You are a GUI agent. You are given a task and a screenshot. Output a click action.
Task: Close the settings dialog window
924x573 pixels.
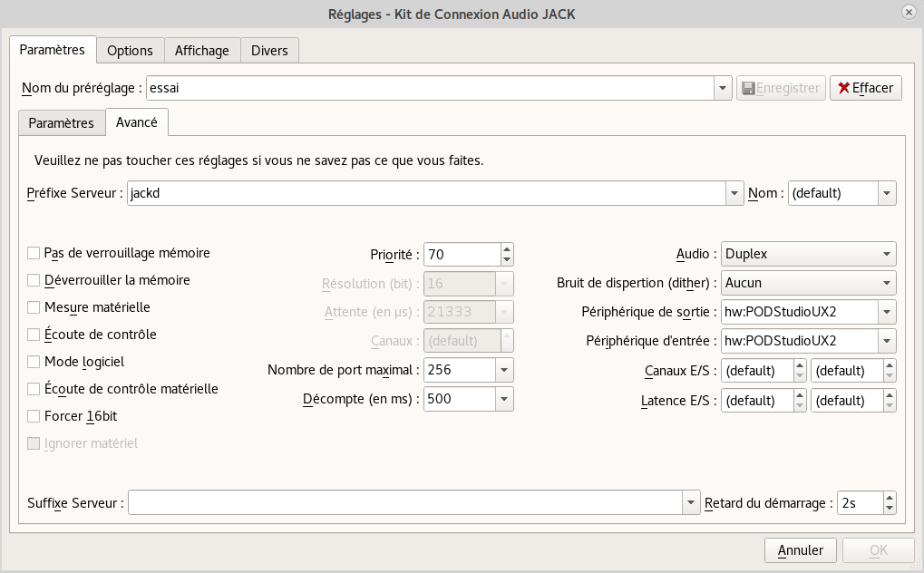tap(908, 13)
